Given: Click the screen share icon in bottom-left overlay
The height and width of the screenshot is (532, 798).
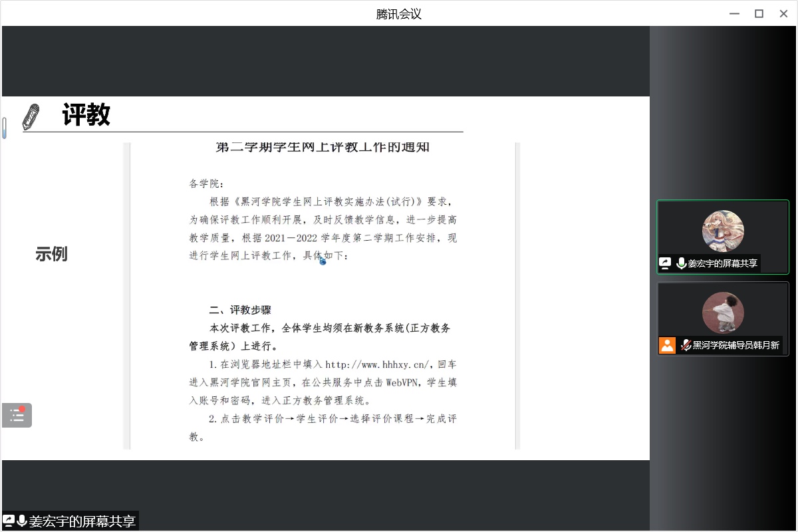Looking at the screenshot, I should [9, 521].
